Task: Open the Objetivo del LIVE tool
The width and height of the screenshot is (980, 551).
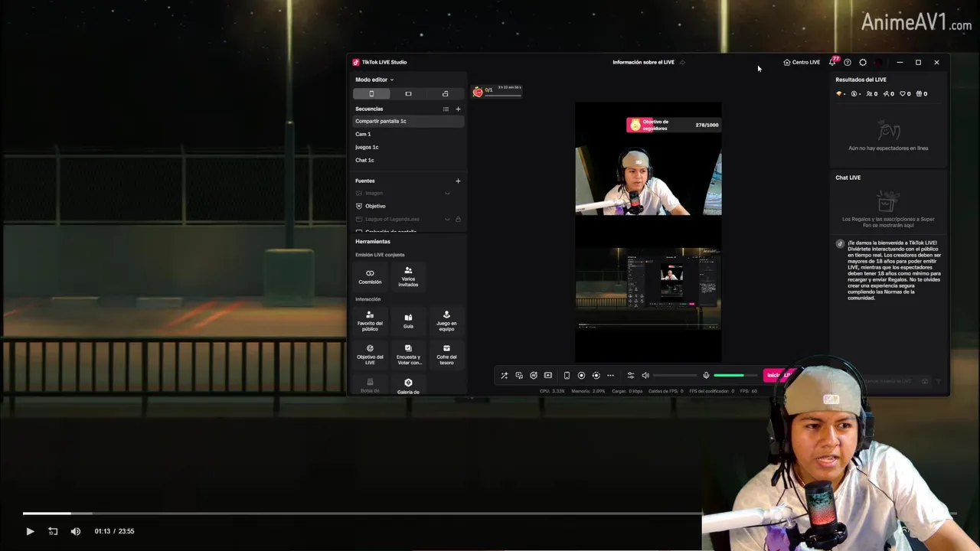Action: [x=370, y=354]
